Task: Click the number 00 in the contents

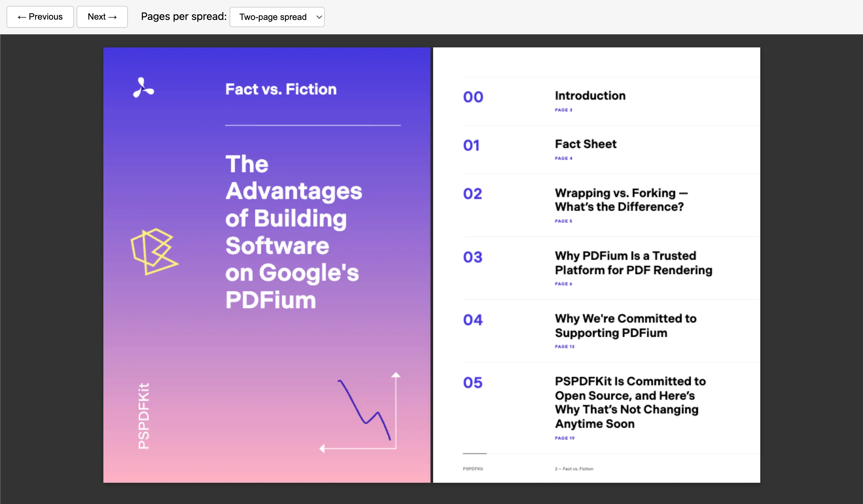Action: coord(473,97)
